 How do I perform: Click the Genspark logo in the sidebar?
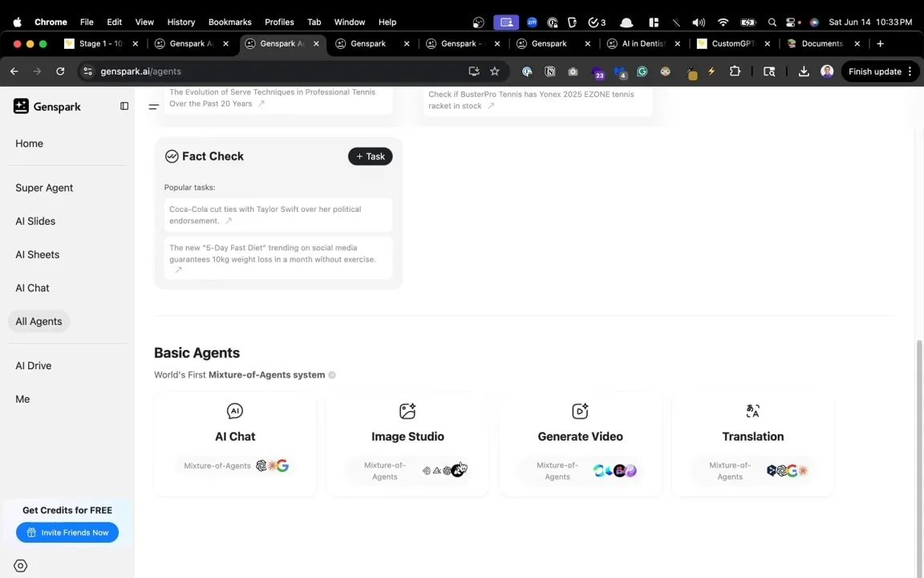coord(21,106)
